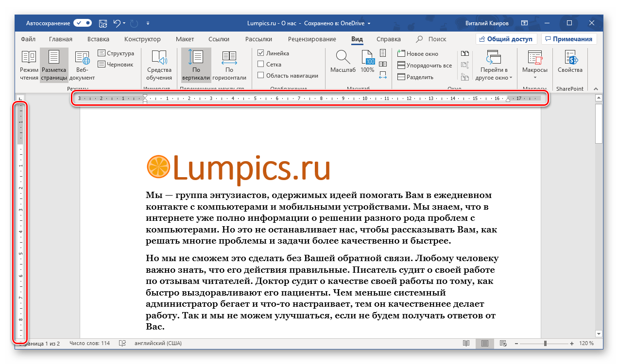Split the window (Разделить)
The image size is (618, 364).
[x=415, y=77]
